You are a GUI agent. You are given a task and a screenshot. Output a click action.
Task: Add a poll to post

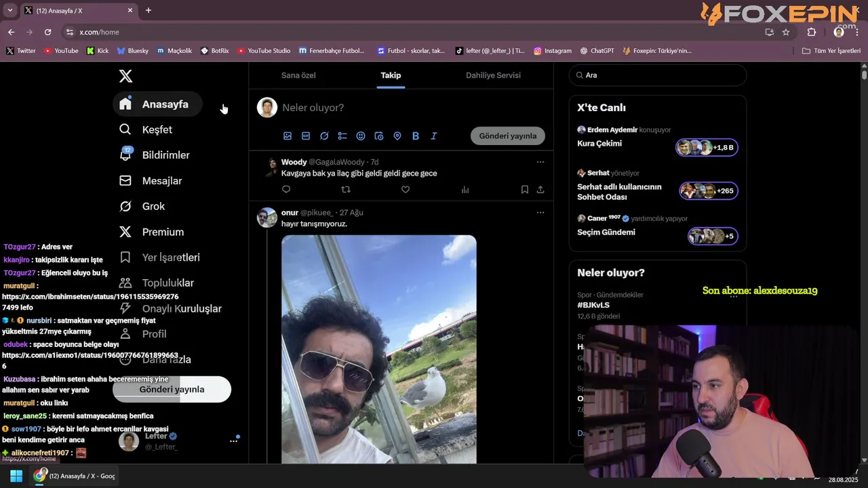(342, 136)
